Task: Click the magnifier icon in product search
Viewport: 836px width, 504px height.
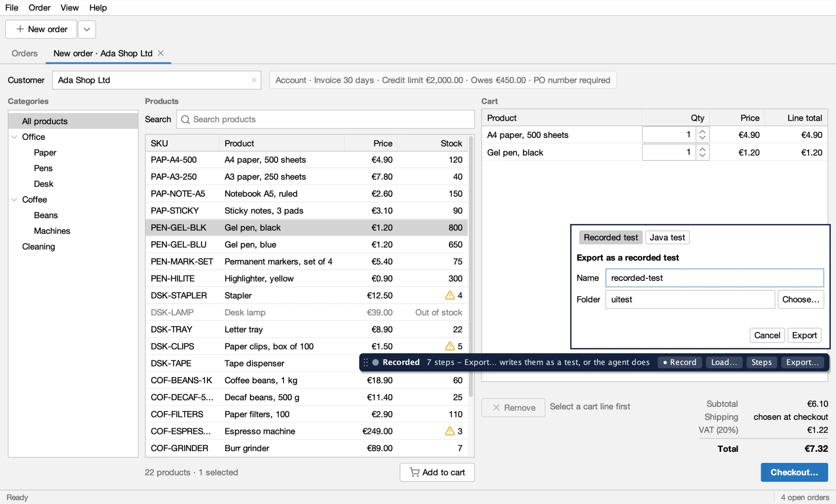Action: 185,119
